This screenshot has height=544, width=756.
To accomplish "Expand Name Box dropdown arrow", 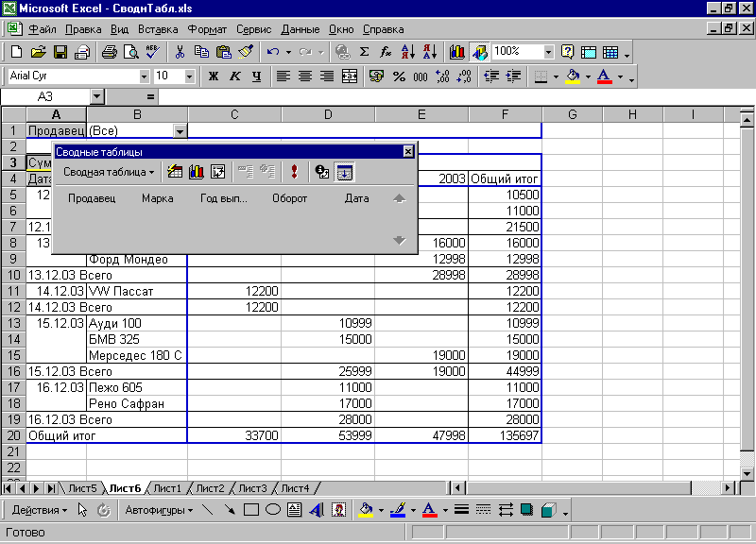I will pyautogui.click(x=97, y=97).
